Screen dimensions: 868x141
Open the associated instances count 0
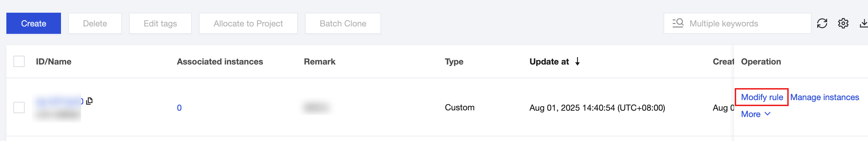pos(179,108)
